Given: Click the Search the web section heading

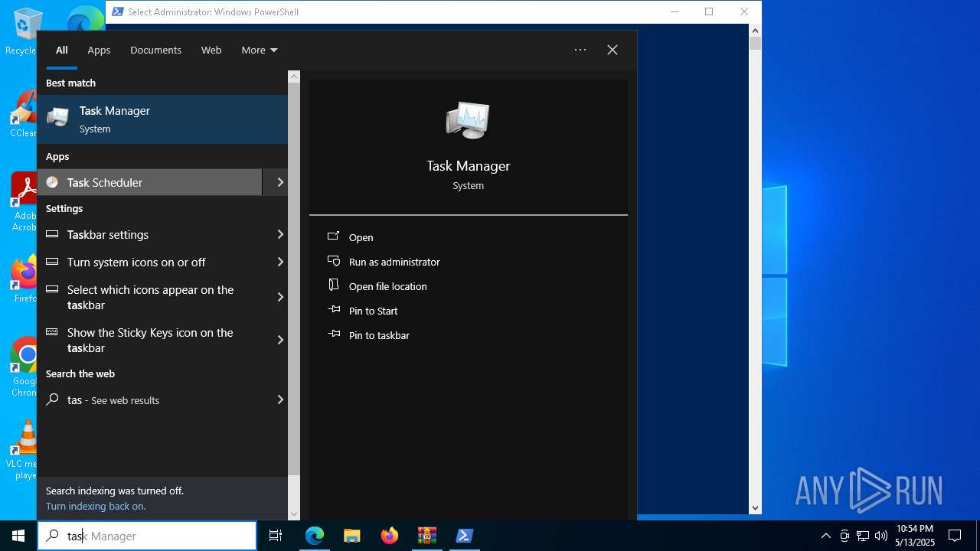Looking at the screenshot, I should coord(80,373).
